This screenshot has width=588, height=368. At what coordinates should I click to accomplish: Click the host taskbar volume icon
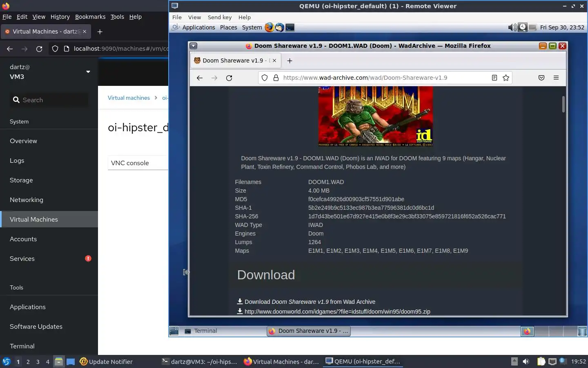tap(526, 361)
